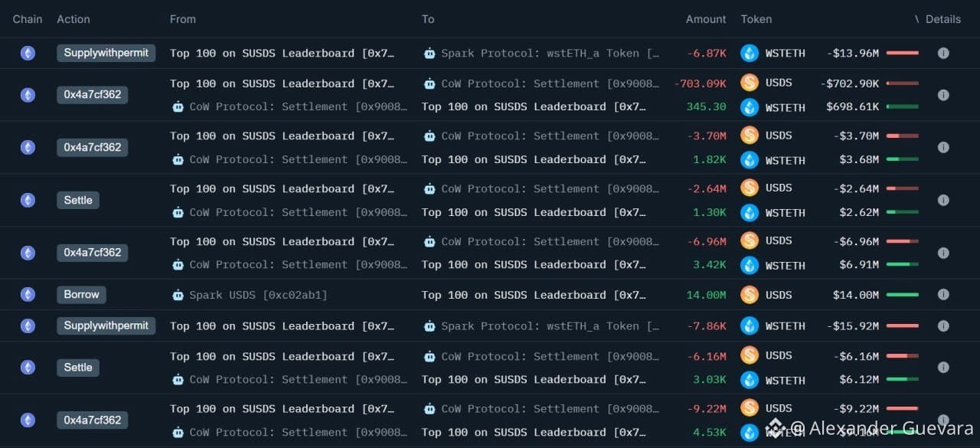Image resolution: width=980 pixels, height=448 pixels.
Task: Click the USD value -$702.90K
Action: tap(849, 83)
